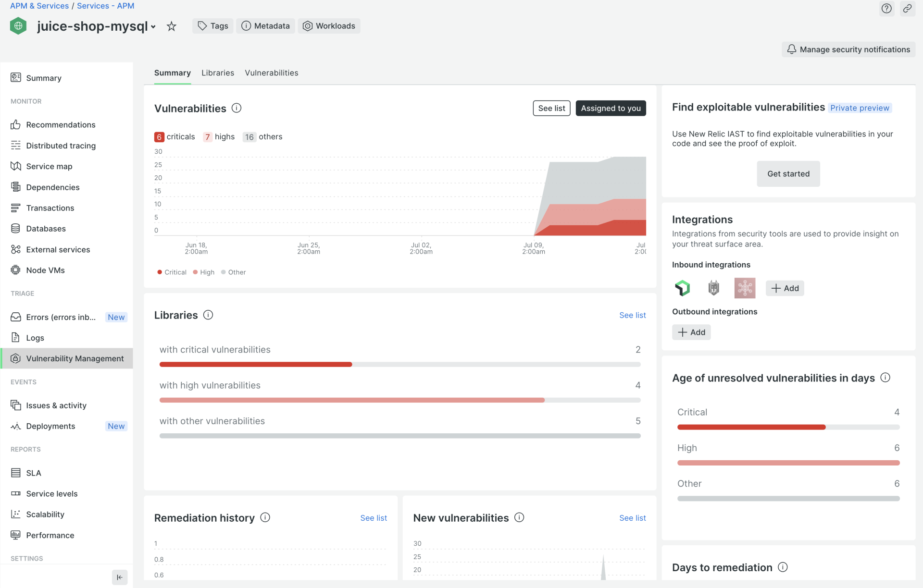Image resolution: width=923 pixels, height=588 pixels.
Task: Open Databases from the Monitor section
Action: (46, 229)
